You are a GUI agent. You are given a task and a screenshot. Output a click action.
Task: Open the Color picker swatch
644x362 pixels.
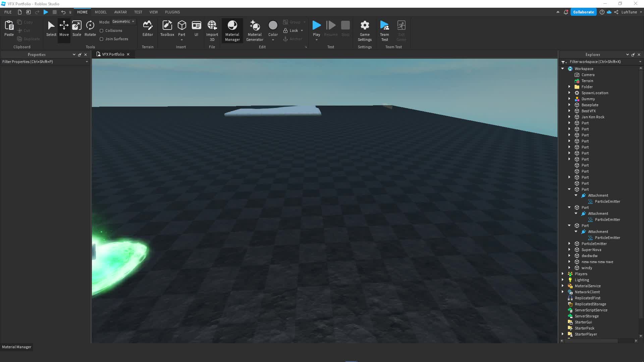tap(273, 25)
